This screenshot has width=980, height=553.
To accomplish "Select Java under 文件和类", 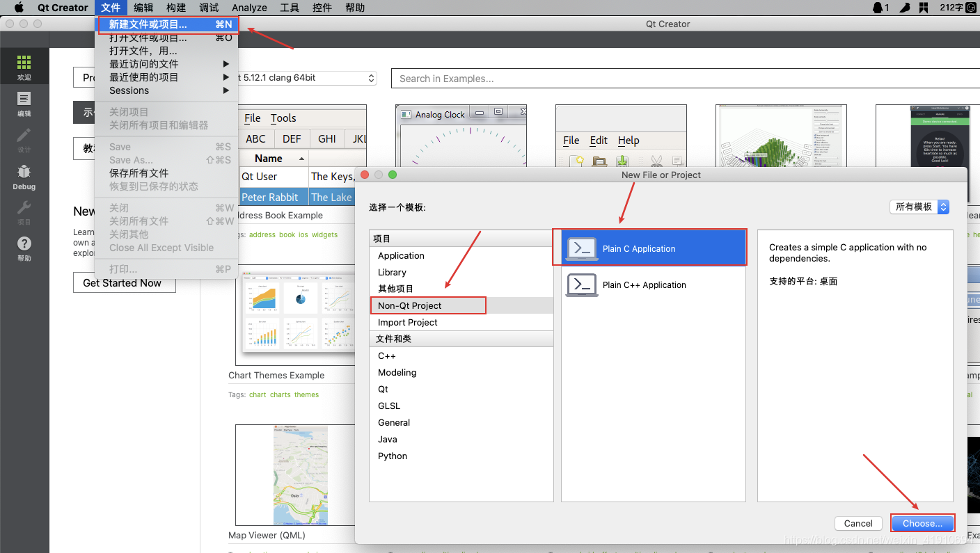I will click(461, 439).
